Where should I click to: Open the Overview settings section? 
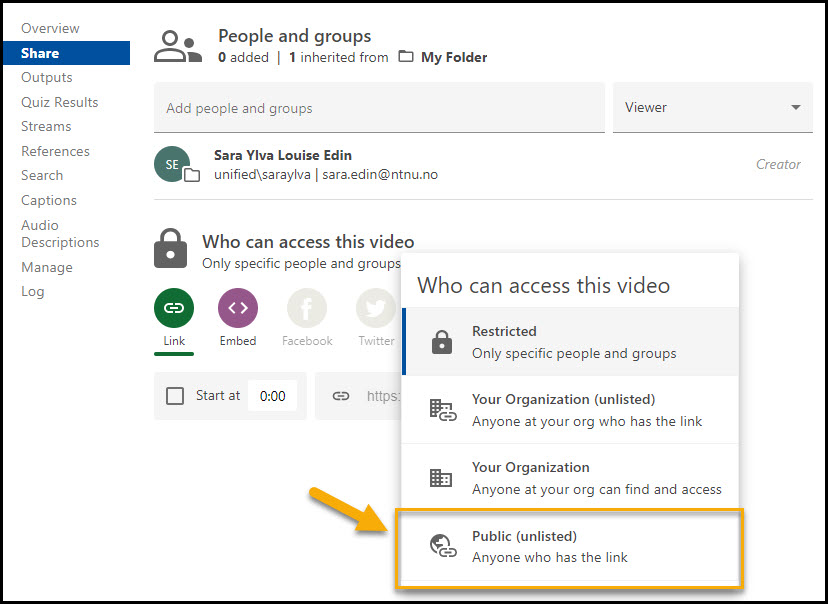point(50,29)
